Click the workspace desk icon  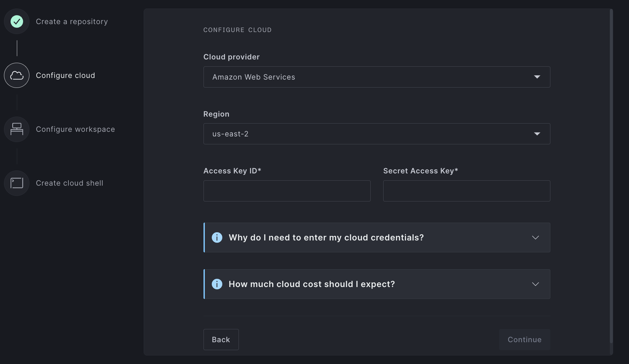(x=17, y=129)
